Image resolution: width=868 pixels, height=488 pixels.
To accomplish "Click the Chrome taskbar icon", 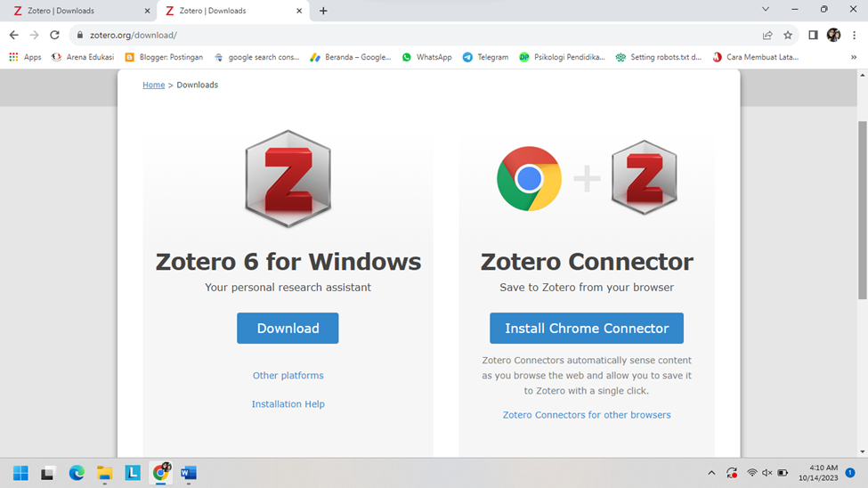I will pos(160,473).
